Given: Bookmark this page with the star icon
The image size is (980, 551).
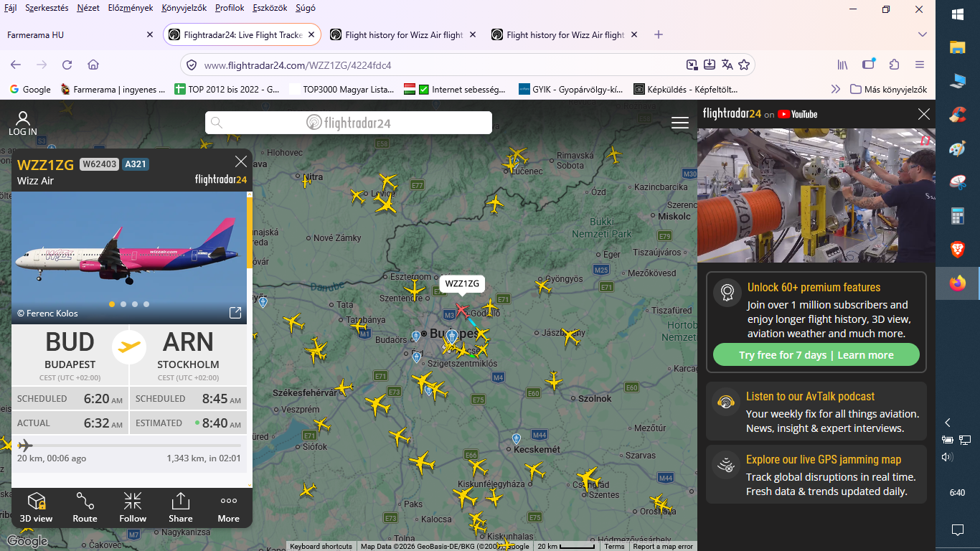Looking at the screenshot, I should (744, 65).
